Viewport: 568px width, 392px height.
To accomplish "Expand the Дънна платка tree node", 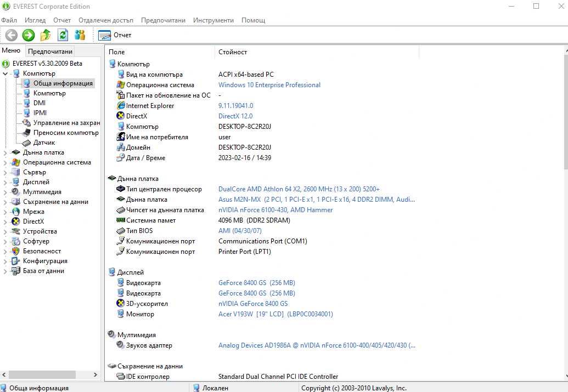I will [5, 153].
